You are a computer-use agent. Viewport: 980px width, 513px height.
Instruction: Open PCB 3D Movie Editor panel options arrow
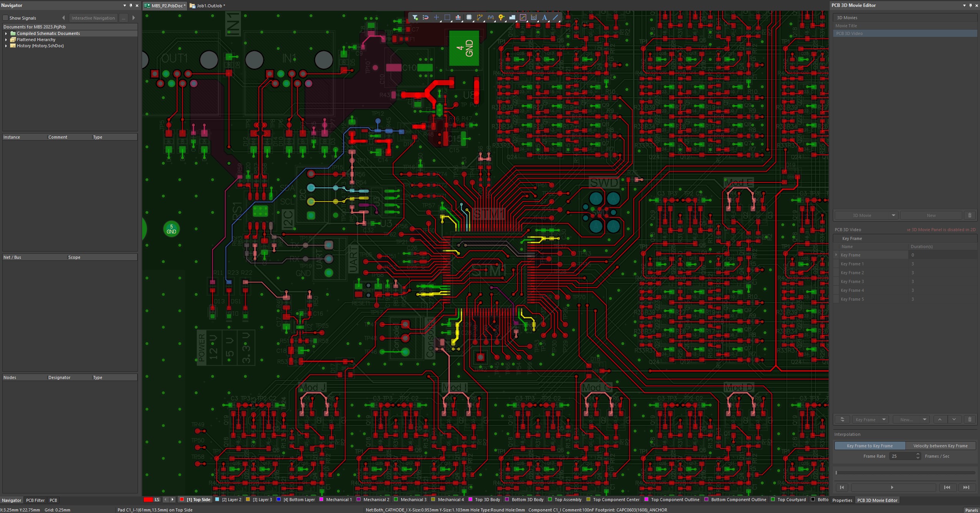click(964, 5)
